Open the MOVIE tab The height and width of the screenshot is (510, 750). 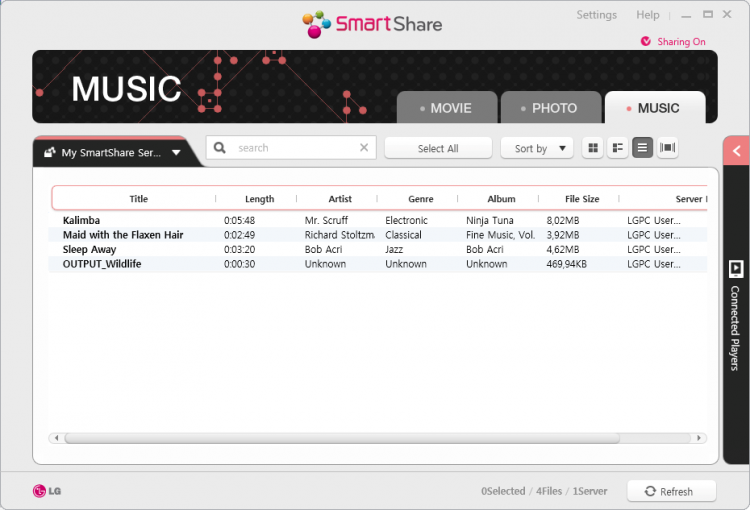coord(447,108)
